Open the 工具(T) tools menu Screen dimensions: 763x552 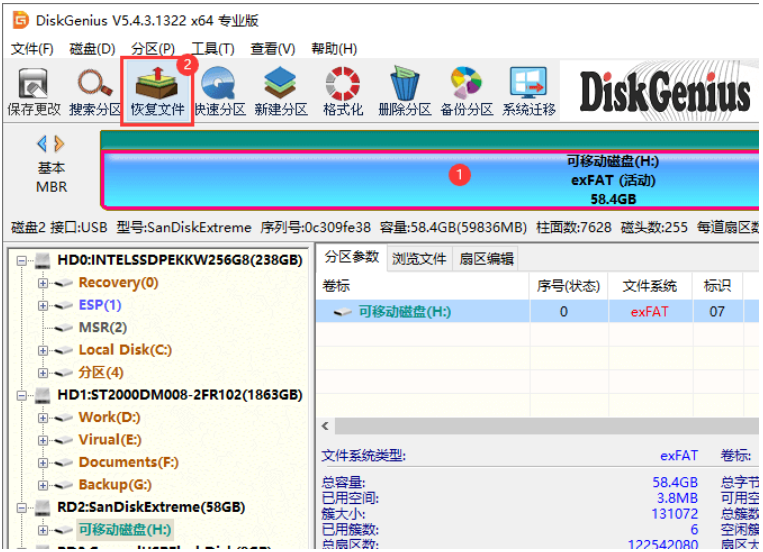[213, 49]
